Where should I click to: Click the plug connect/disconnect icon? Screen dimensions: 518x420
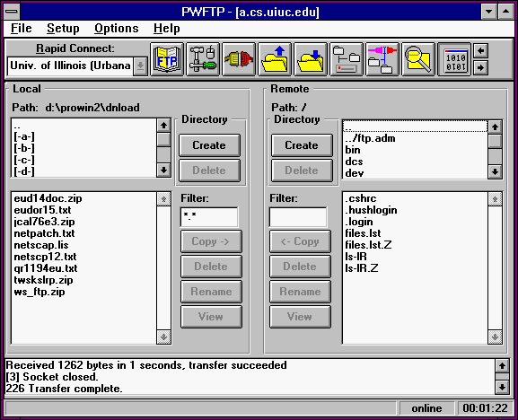[x=239, y=59]
